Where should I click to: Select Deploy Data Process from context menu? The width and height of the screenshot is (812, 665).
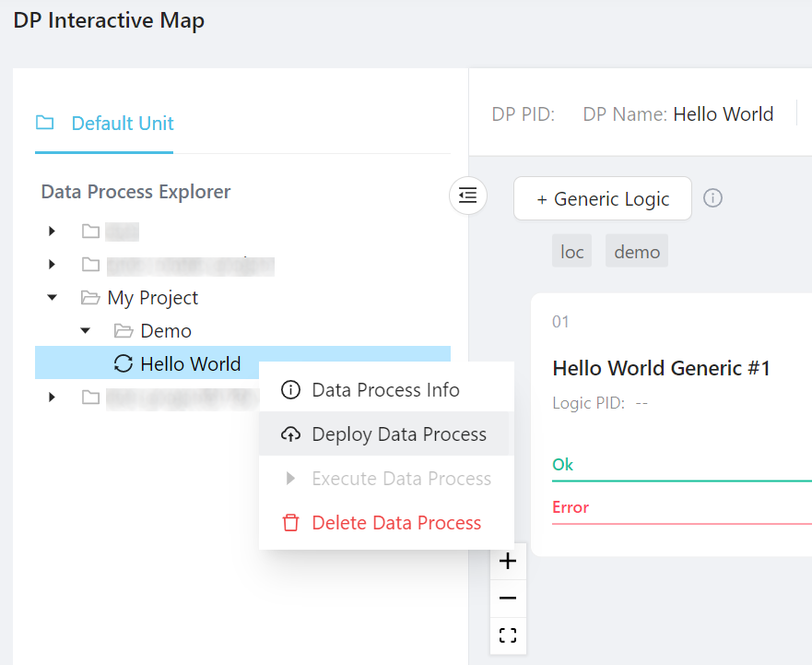(398, 434)
